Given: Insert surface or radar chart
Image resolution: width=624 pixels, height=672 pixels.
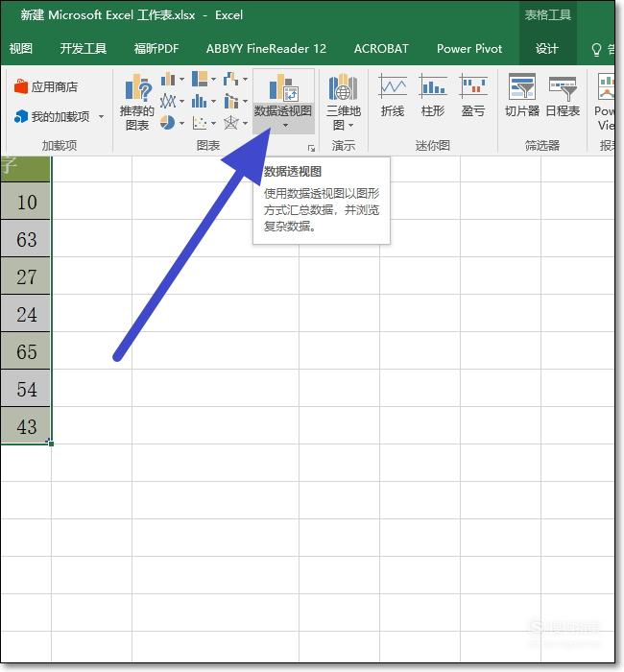Looking at the screenshot, I should coord(231,123).
